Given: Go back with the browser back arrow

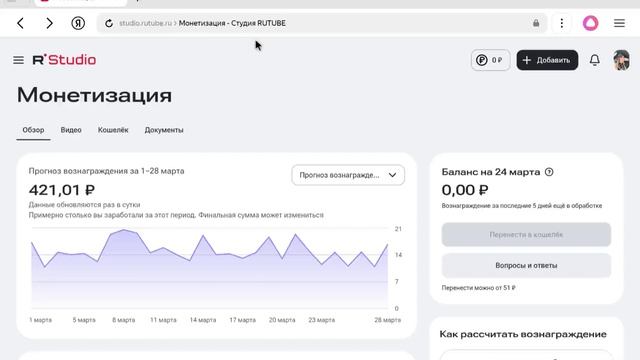Looking at the screenshot, I should tap(20, 23).
